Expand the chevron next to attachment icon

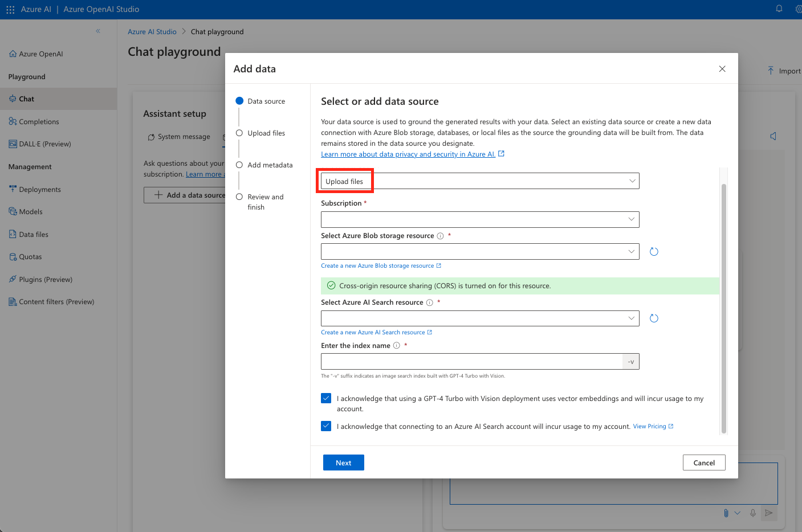[x=738, y=513]
